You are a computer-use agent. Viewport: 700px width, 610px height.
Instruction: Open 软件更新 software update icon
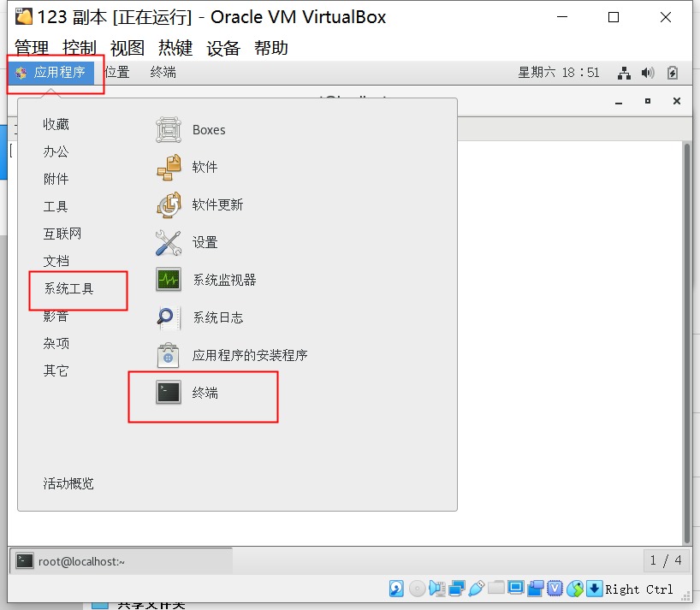(x=169, y=204)
